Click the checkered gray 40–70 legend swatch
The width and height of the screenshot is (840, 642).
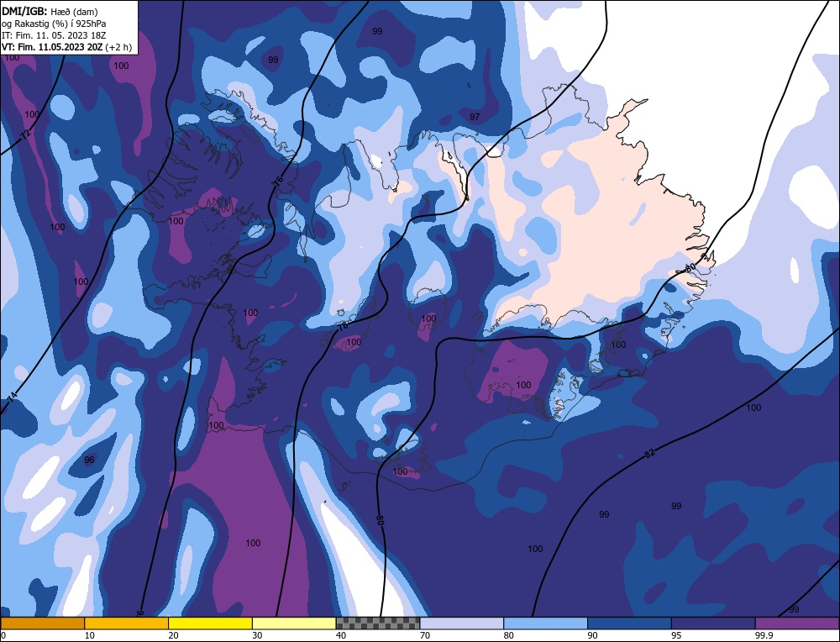(378, 624)
